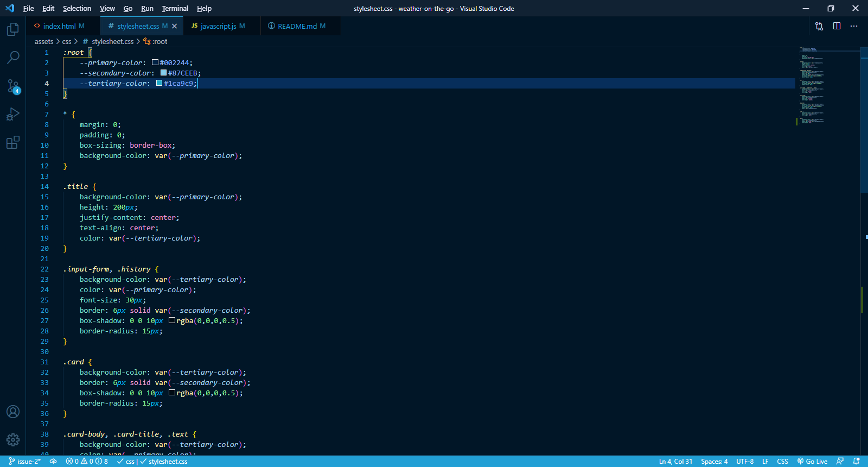Image resolution: width=868 pixels, height=467 pixels.
Task: Open the File menu
Action: coord(28,8)
